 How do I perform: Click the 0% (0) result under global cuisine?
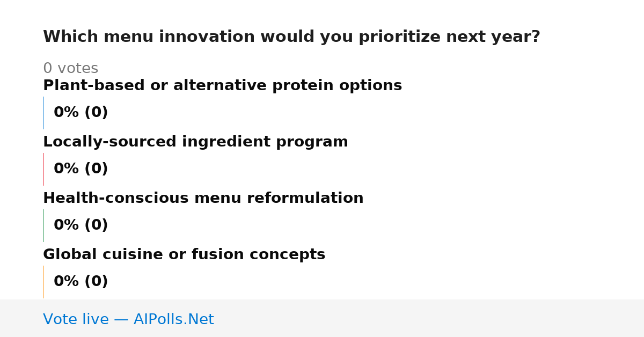(80, 282)
